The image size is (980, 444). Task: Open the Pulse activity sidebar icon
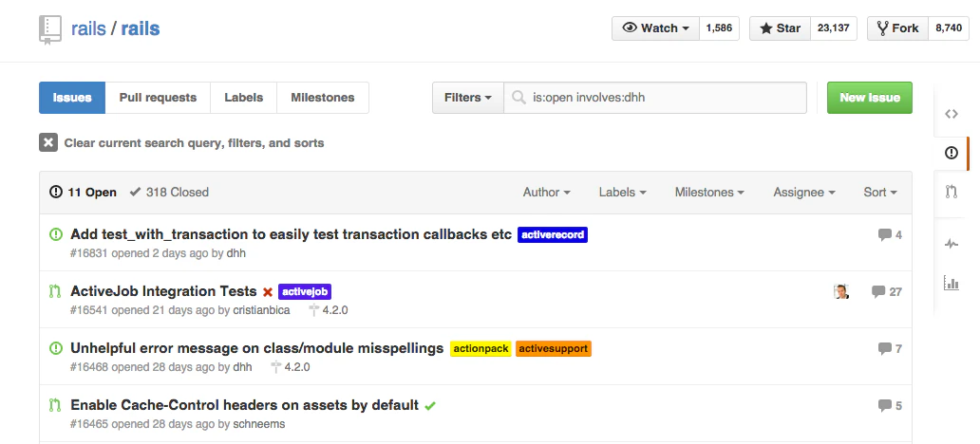pos(952,244)
